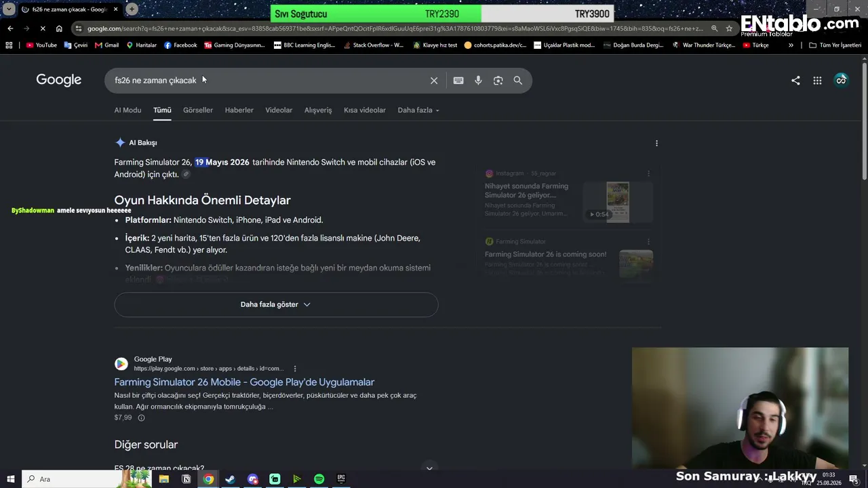The image size is (868, 488).
Task: Focus the Chrome address bar URL
Action: (395, 28)
